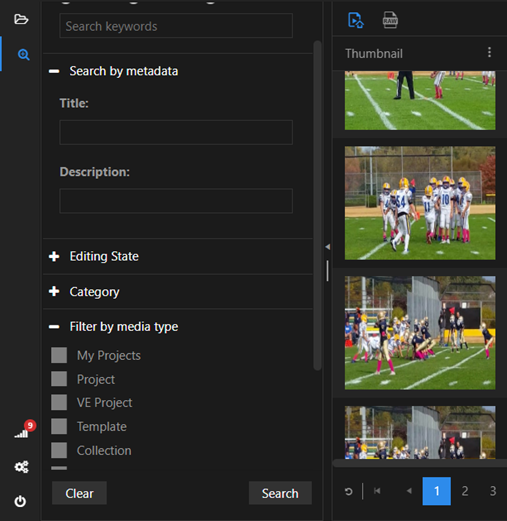Image resolution: width=507 pixels, height=521 pixels.
Task: Go to page 2 of results
Action: click(465, 491)
